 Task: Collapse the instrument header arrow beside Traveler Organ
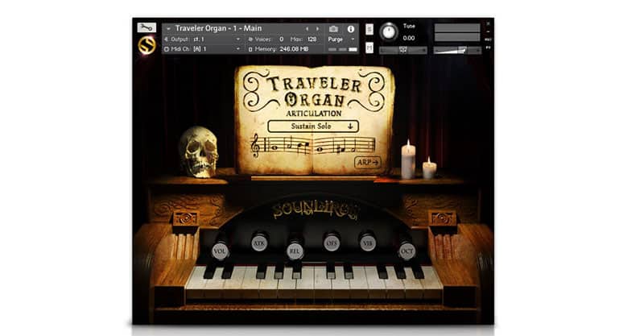tap(168, 28)
